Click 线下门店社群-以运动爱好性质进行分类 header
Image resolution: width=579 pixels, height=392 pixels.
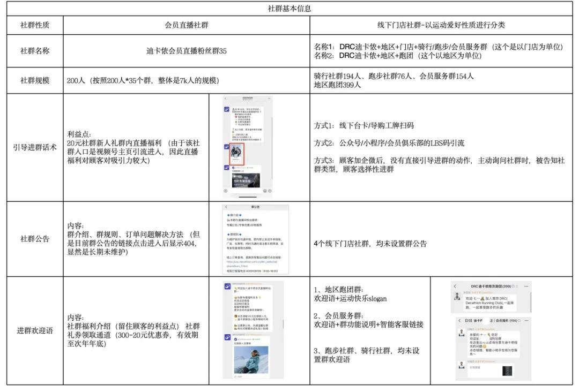(x=441, y=25)
